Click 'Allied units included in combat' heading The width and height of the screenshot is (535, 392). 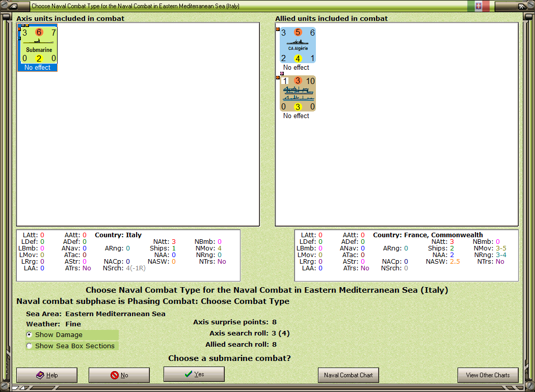point(332,18)
